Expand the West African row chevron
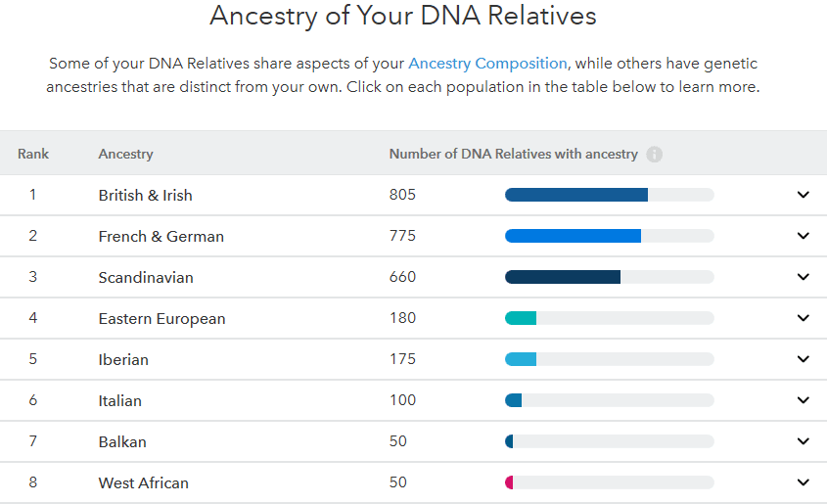The height and width of the screenshot is (504, 827). click(x=803, y=482)
